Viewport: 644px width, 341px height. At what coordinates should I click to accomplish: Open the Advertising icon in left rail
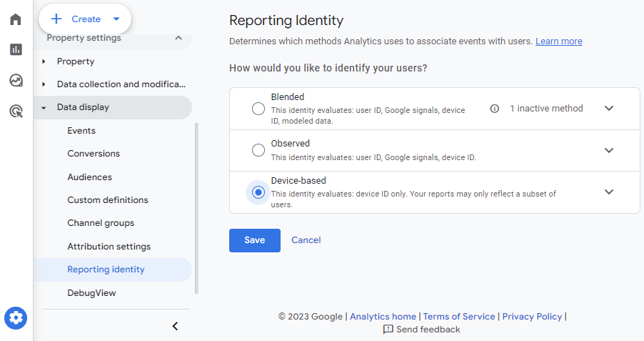16,111
